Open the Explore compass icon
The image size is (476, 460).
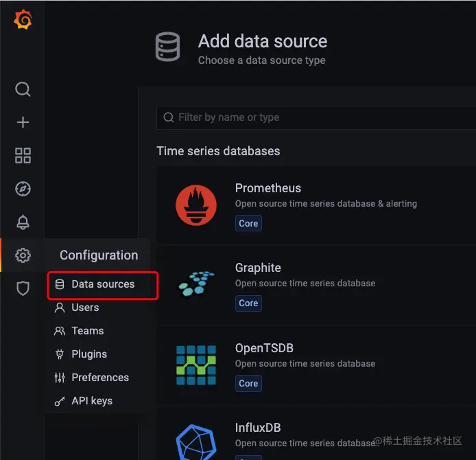[x=23, y=189]
